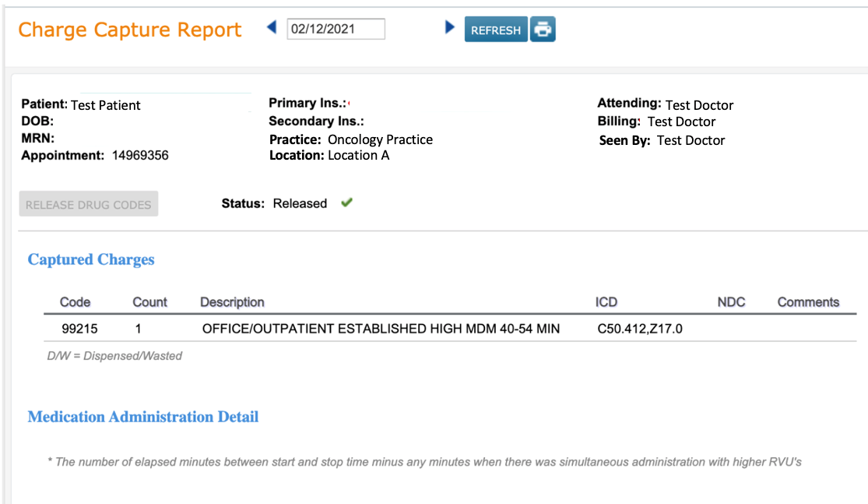Open the Medication Administration Detail heading
The image size is (868, 504).
(143, 418)
